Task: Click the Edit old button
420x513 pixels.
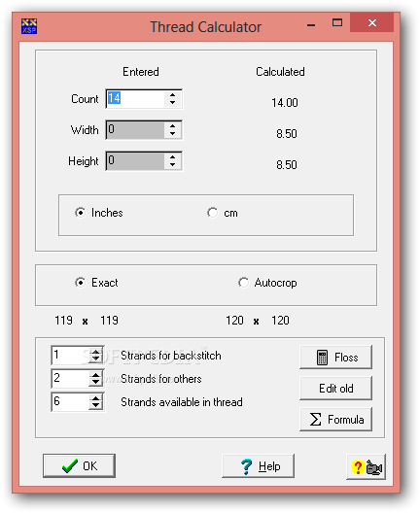Action: [335, 388]
